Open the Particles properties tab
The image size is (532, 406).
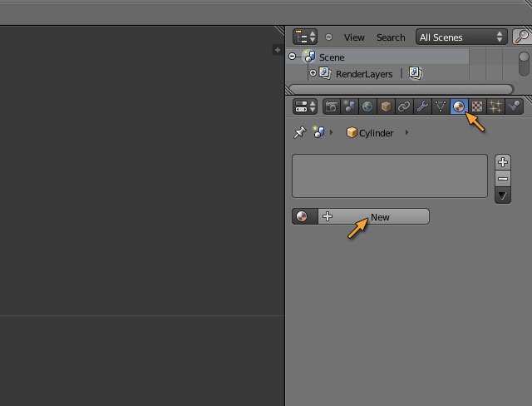click(x=495, y=106)
